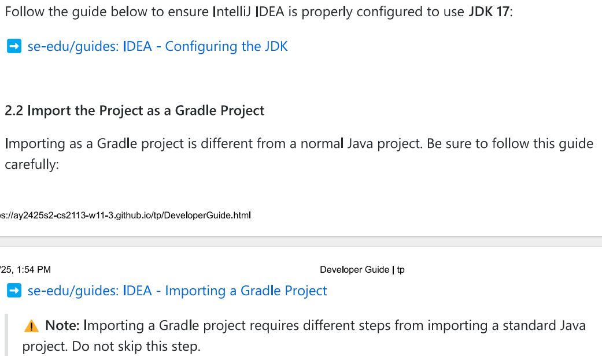Click the bold 'Note:' label
This screenshot has height=364, width=602.
[x=62, y=325]
